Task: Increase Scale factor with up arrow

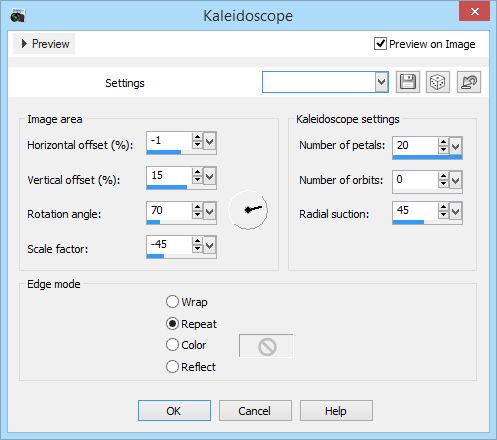Action: (x=197, y=241)
